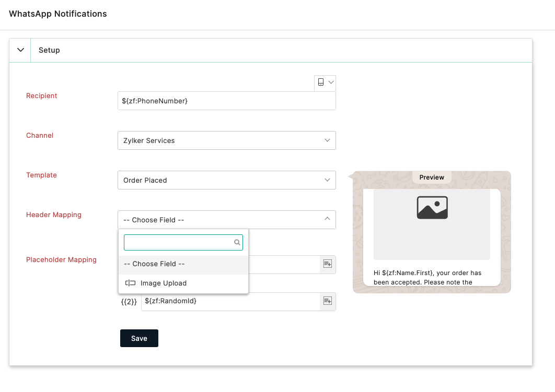Focus the search box in the field list
This screenshot has height=392, width=555.
pyautogui.click(x=178, y=242)
